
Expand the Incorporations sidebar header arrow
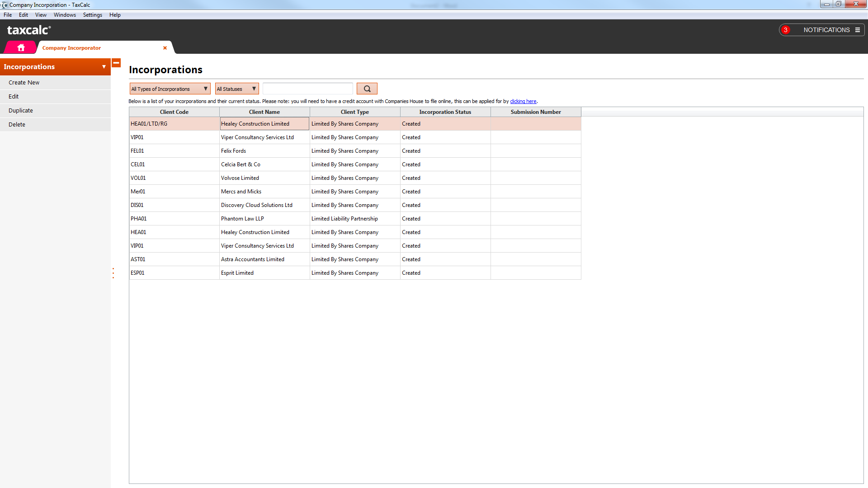(x=104, y=67)
